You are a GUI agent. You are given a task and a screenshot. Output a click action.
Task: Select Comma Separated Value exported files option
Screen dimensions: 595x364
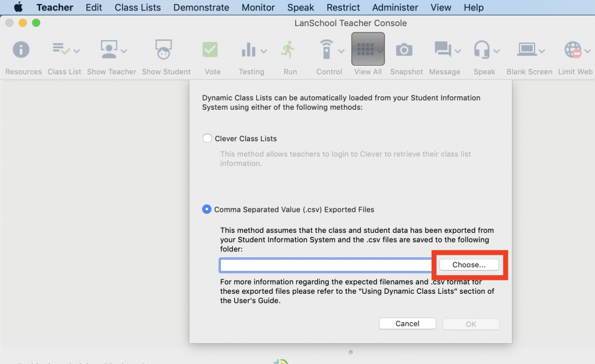[207, 210]
